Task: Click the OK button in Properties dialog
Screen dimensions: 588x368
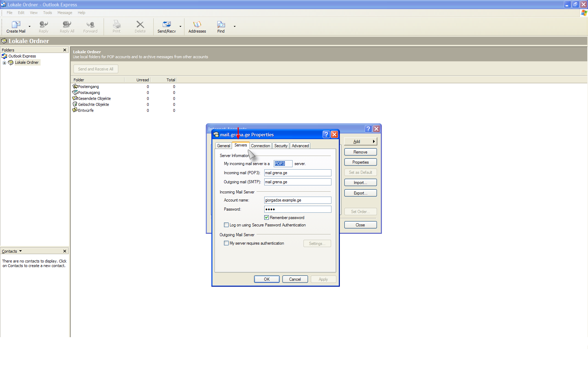Action: (267, 279)
